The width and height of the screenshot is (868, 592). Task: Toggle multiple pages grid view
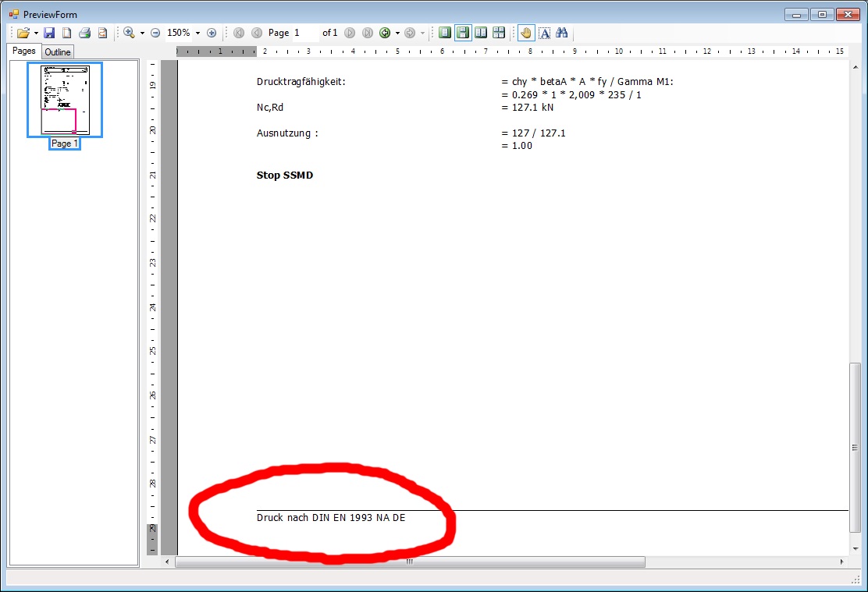pyautogui.click(x=499, y=33)
